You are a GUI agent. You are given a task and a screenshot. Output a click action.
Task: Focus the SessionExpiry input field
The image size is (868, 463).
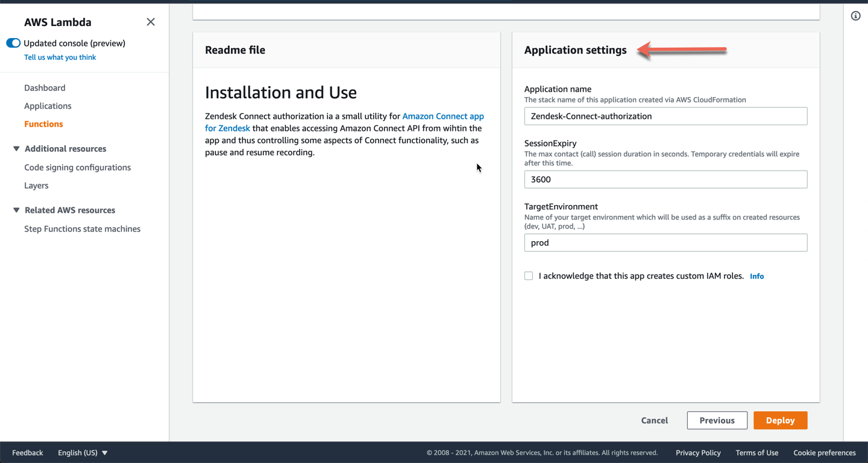click(665, 180)
